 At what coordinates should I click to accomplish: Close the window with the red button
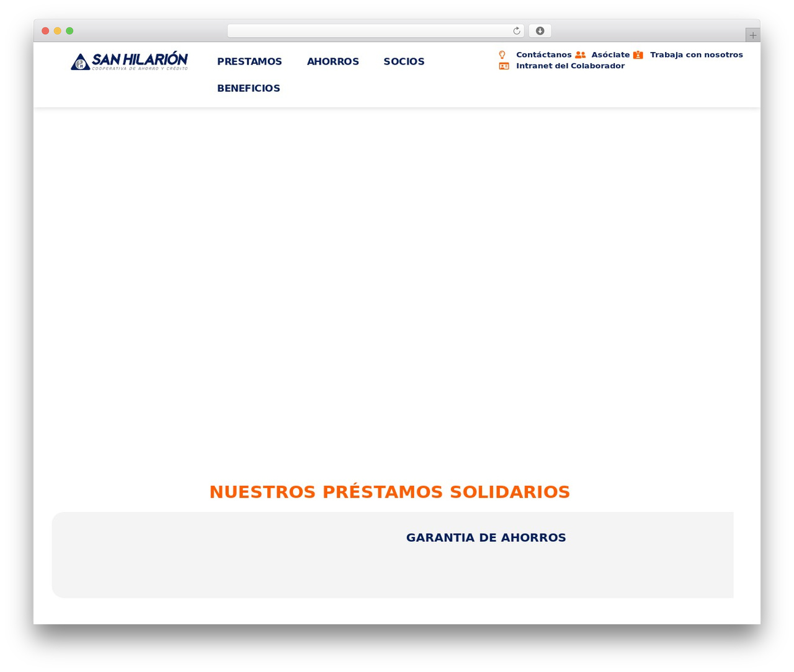click(45, 31)
